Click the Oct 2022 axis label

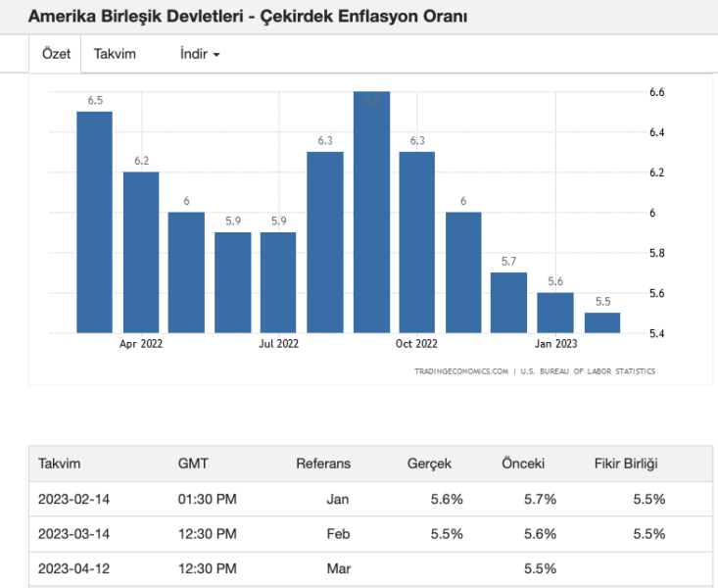pos(416,344)
